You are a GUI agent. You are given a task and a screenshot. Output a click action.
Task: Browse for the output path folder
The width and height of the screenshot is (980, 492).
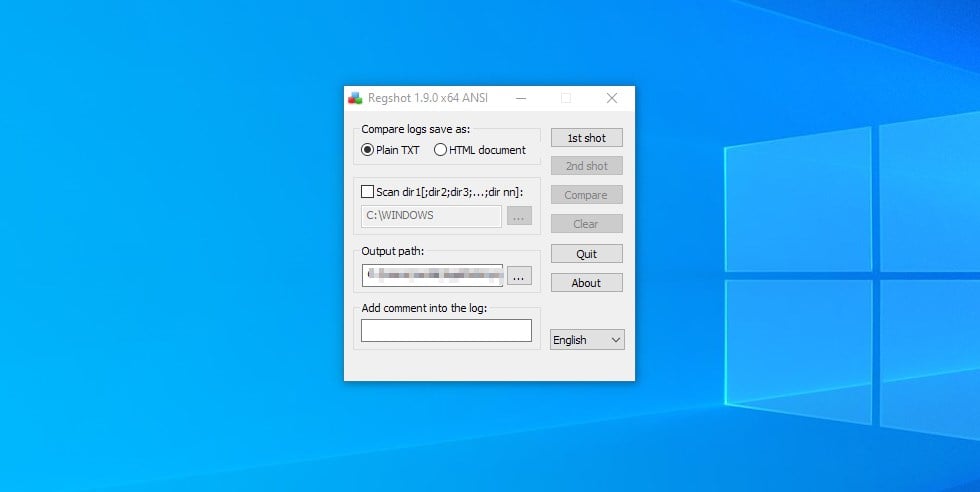click(519, 275)
